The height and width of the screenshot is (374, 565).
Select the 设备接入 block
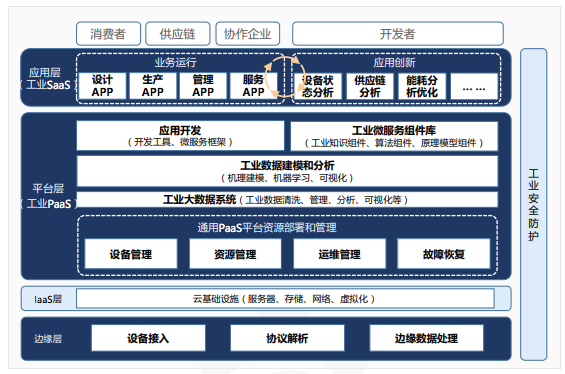coord(148,338)
